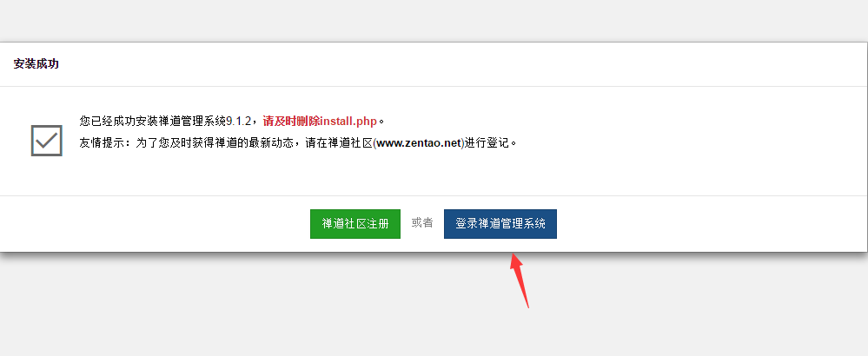Click the 或者 separator text between buttons
868x356 pixels.
421,223
